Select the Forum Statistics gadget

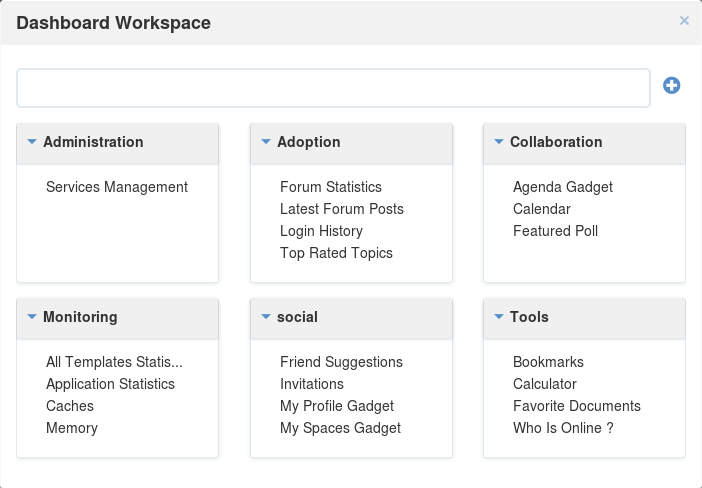331,187
